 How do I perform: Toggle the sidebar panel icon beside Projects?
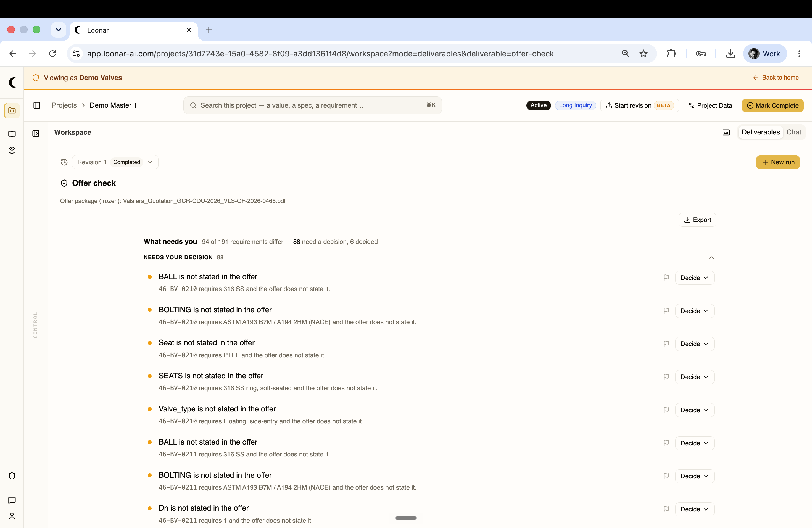tap(37, 105)
